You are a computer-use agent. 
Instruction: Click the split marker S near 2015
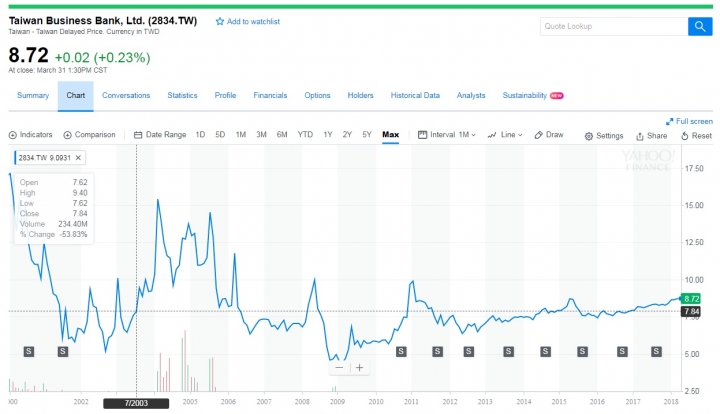545,352
